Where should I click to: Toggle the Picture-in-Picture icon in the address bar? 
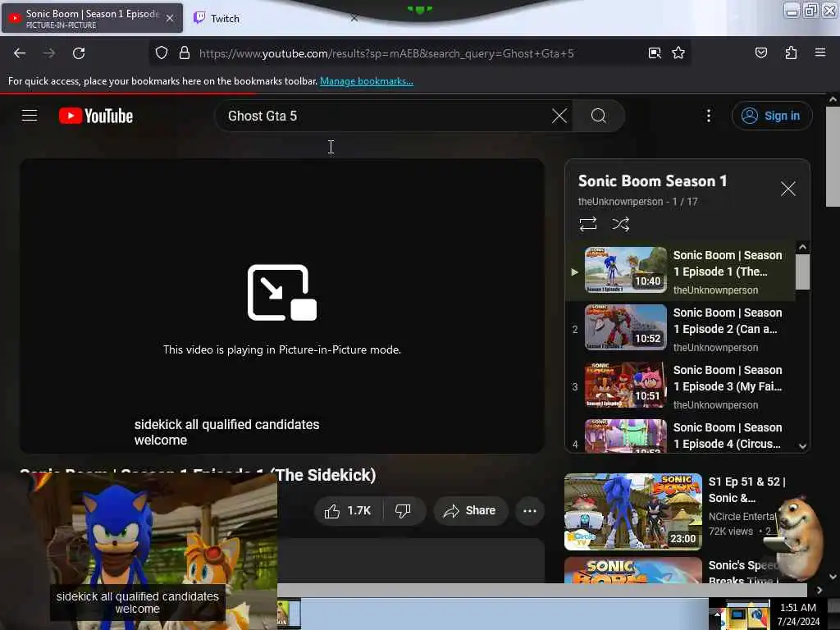[x=655, y=53]
